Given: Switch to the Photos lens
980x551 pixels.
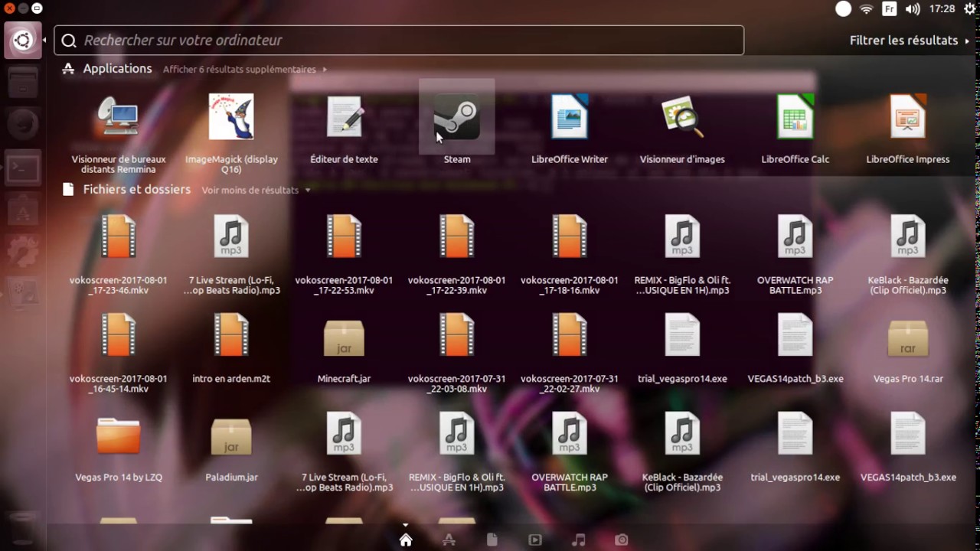Looking at the screenshot, I should (x=622, y=540).
